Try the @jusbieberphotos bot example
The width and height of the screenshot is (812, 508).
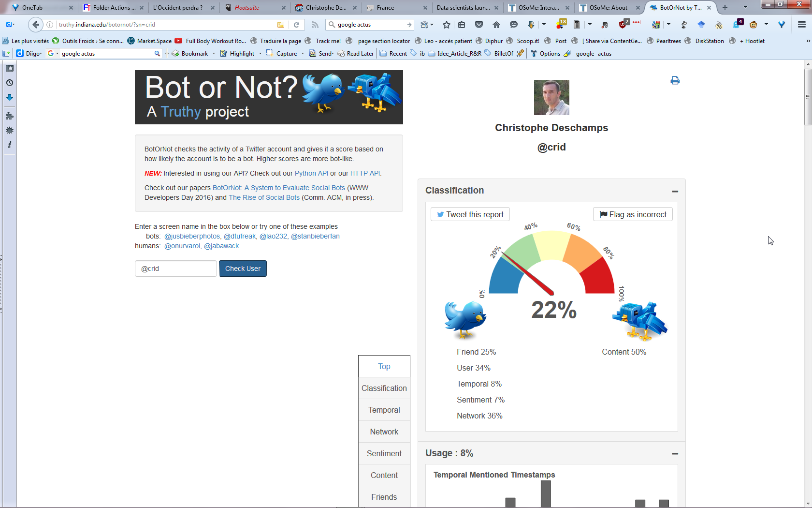click(x=192, y=236)
